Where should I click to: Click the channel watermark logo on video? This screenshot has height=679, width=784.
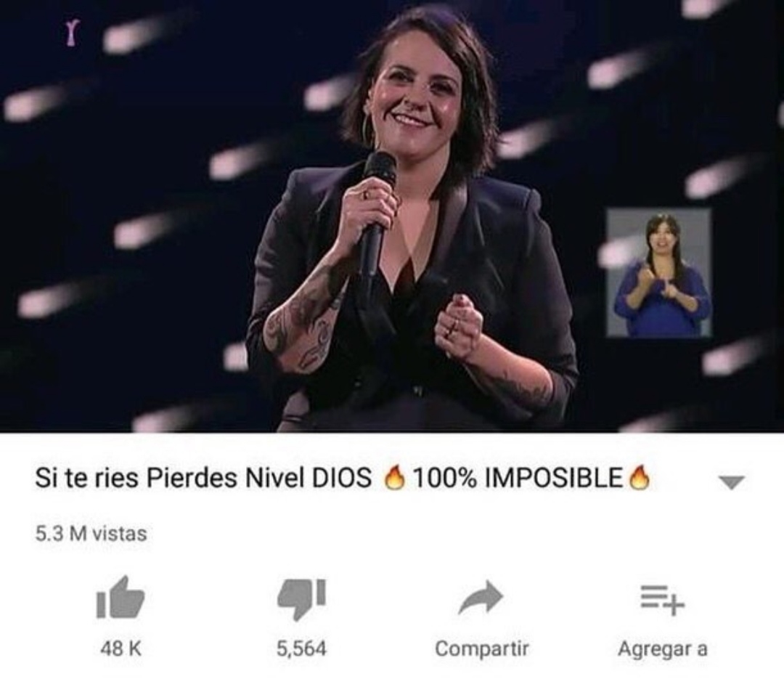click(x=71, y=35)
